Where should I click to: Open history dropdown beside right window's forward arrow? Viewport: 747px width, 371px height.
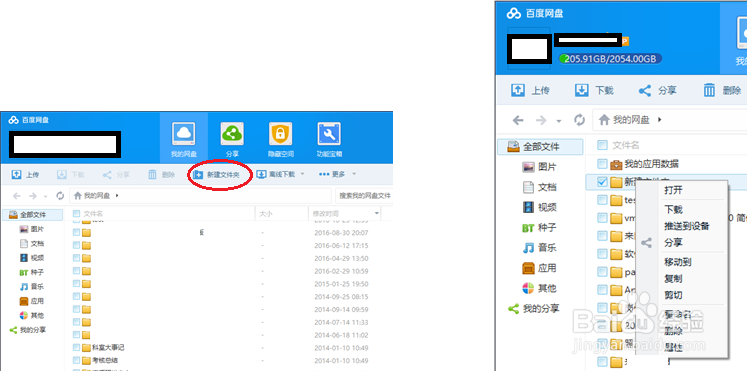[x=559, y=120]
